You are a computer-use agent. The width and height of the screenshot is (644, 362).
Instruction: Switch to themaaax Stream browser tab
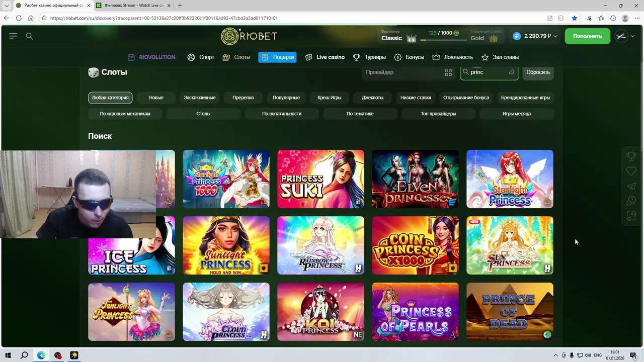tap(133, 6)
